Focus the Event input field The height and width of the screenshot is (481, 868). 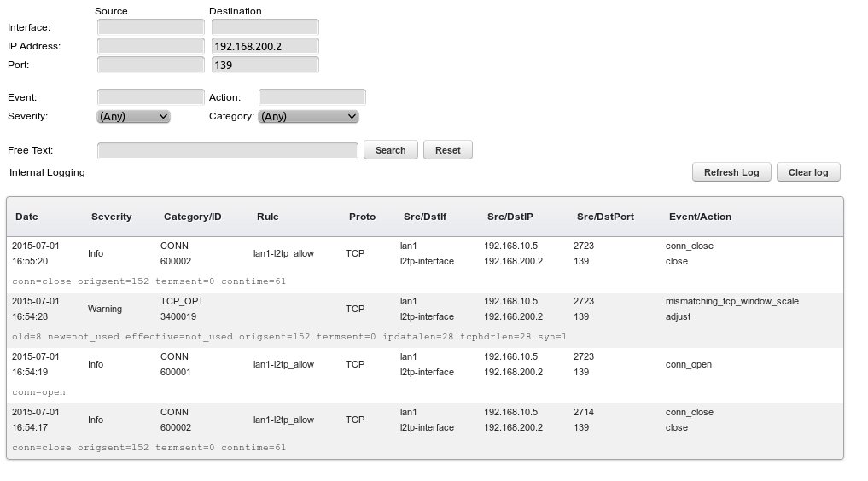tap(151, 97)
